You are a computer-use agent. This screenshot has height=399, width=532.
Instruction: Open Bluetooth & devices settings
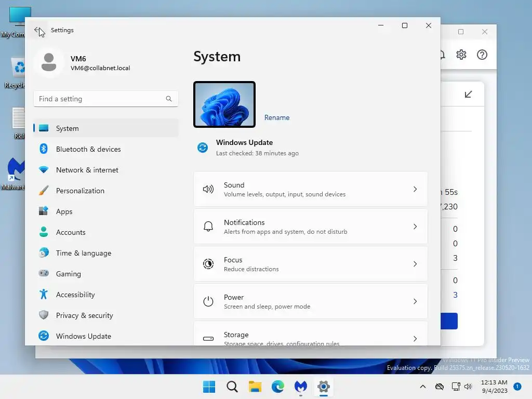106,149
